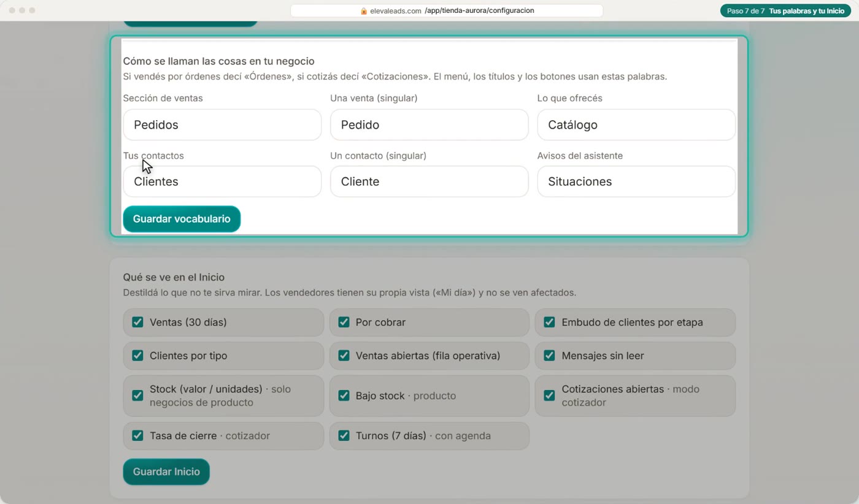
Task: Click the Paso 7 de 7 step badge
Action: (785, 11)
